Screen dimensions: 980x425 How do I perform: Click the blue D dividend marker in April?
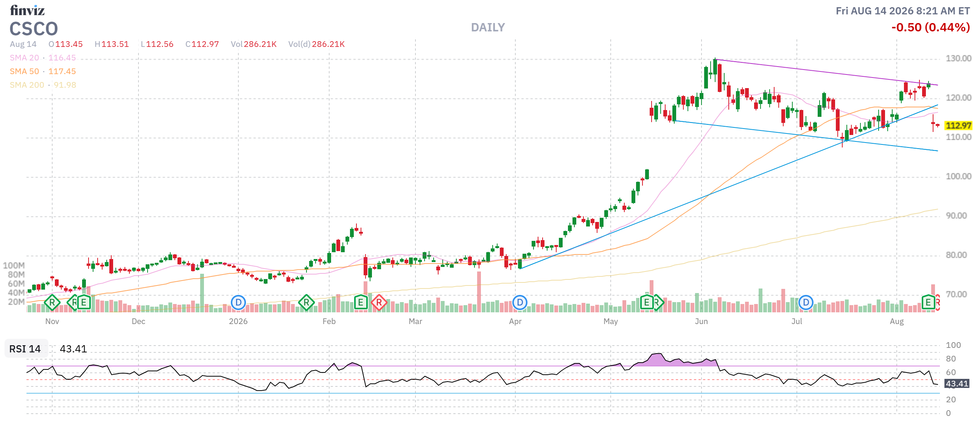520,302
